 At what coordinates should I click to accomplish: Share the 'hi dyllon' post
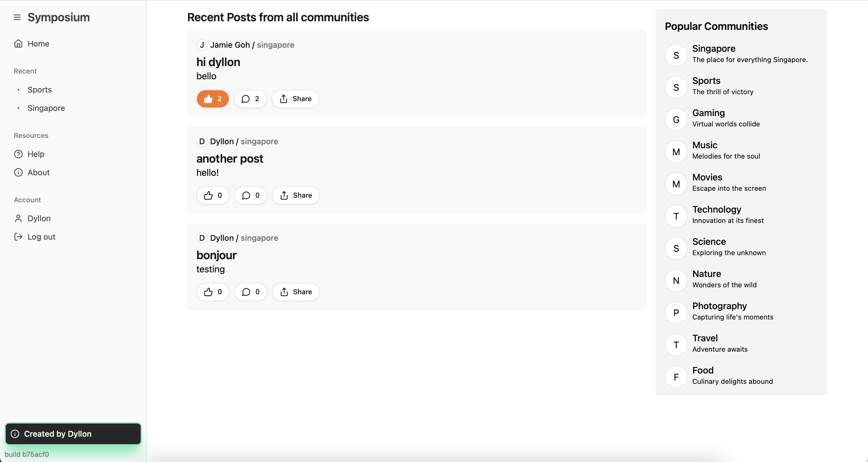coord(295,99)
